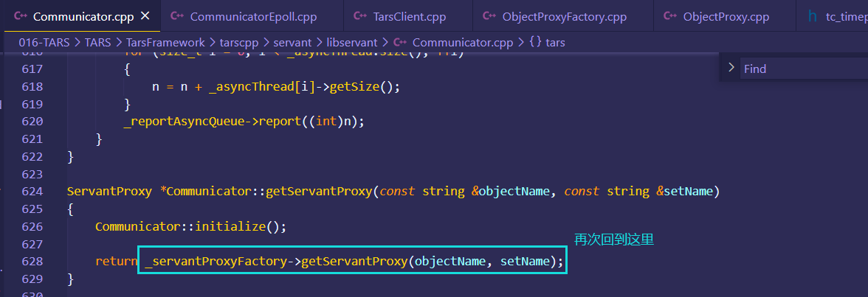
Task: Click line number 618 in the gutter
Action: coord(32,87)
